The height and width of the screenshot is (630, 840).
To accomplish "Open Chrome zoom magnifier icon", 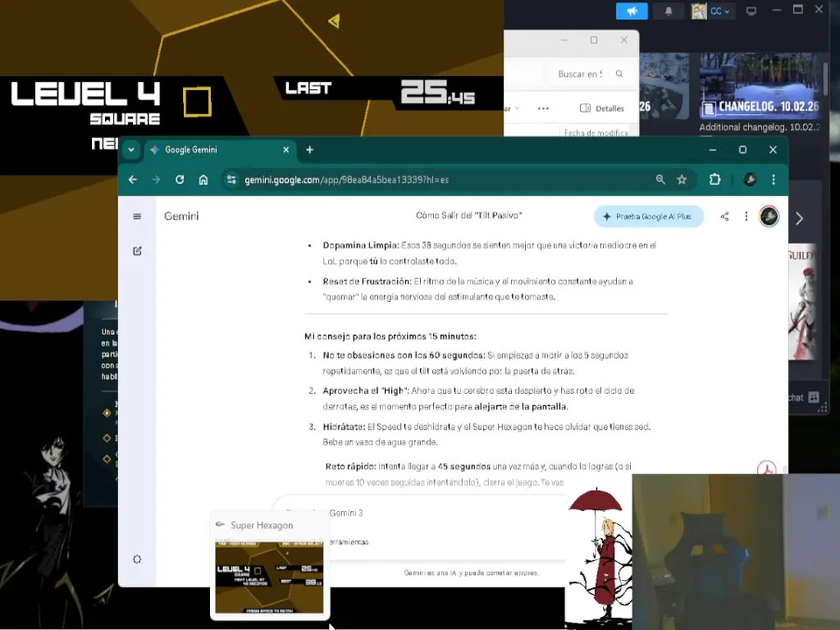I will (661, 180).
